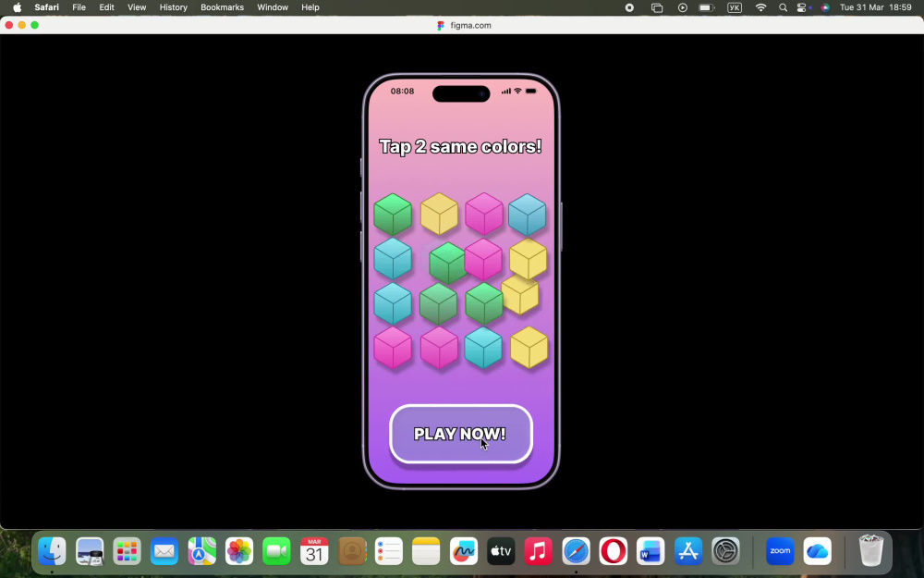Open Freeform from the Dock
The image size is (924, 578).
click(464, 551)
